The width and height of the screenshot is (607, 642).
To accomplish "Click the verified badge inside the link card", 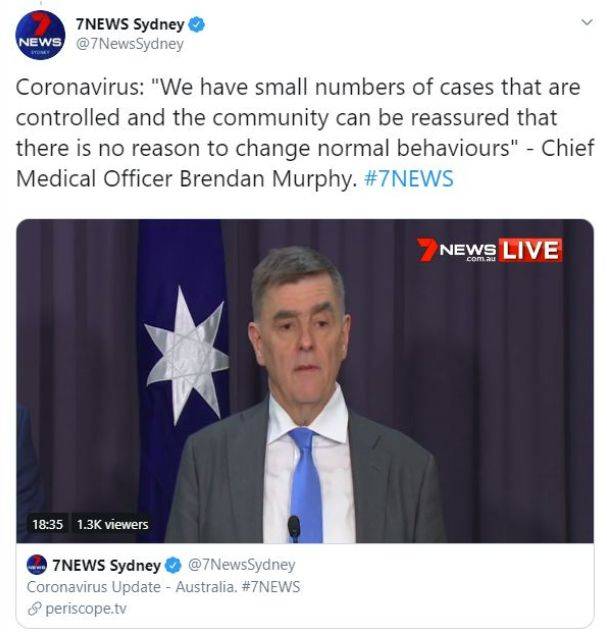I will [173, 565].
